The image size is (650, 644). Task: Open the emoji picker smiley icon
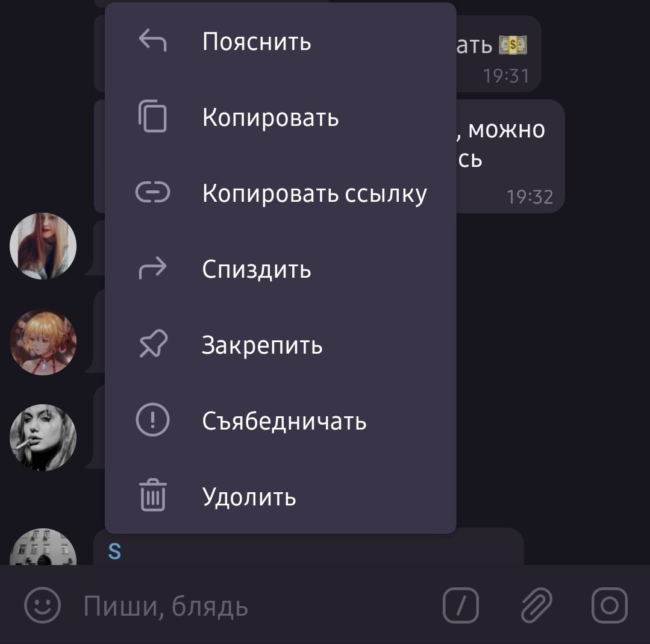click(42, 605)
